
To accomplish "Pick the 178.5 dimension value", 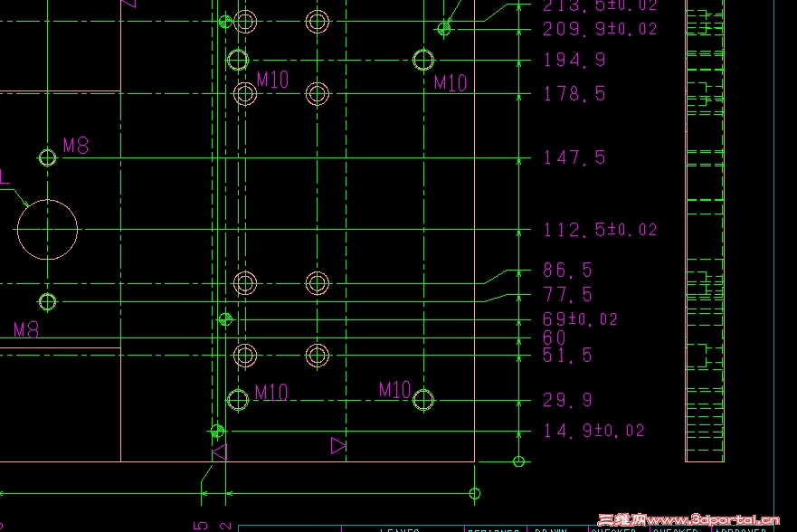I will click(574, 93).
